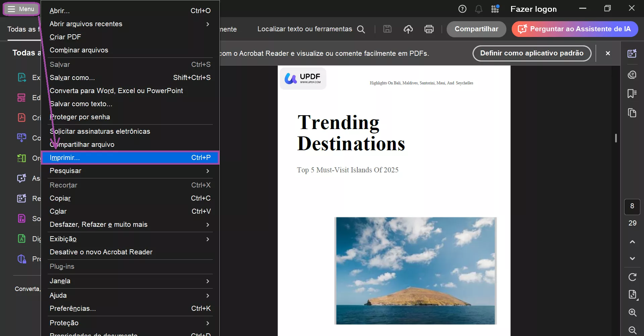Open the bookmarks panel icon
The height and width of the screenshot is (336, 644).
[x=632, y=93]
